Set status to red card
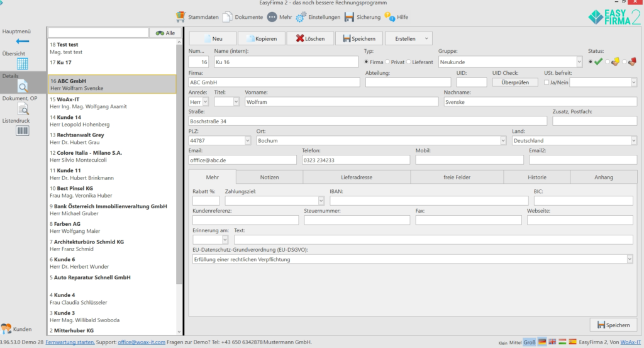 pos(625,62)
